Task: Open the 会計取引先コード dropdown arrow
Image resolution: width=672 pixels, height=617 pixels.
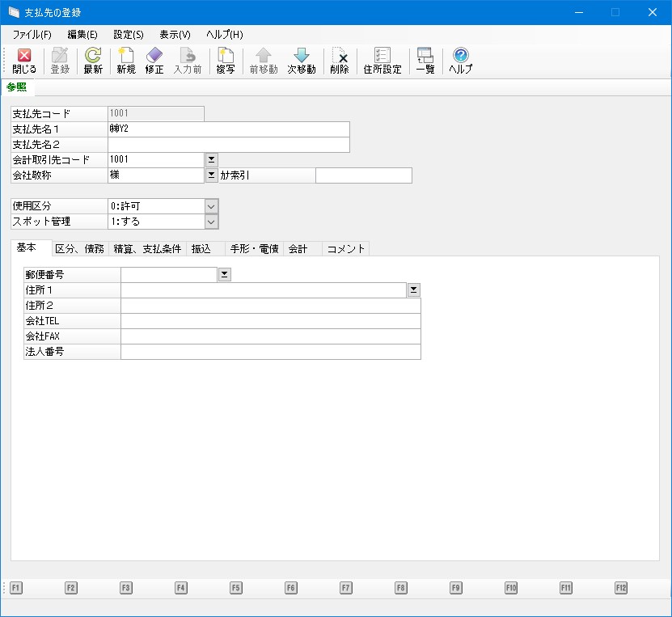Action: pyautogui.click(x=211, y=160)
